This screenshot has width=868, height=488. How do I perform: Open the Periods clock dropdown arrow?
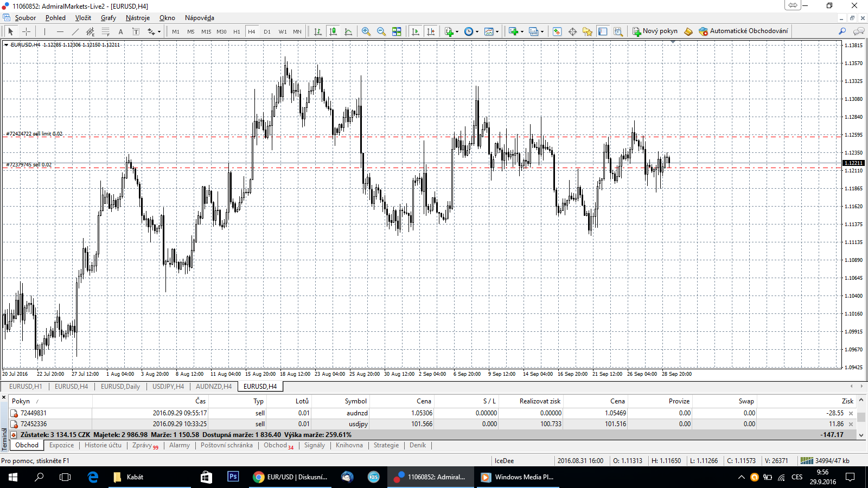477,32
